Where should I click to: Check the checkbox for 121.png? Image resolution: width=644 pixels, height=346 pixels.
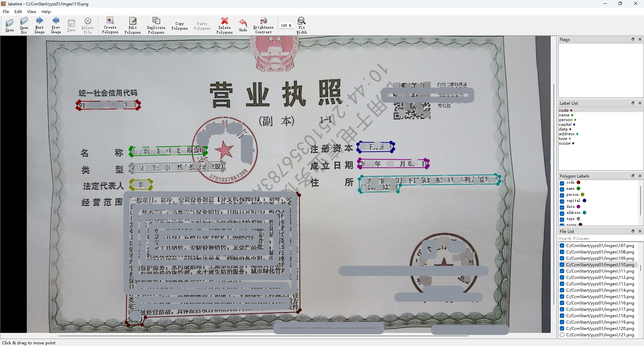[x=562, y=335]
